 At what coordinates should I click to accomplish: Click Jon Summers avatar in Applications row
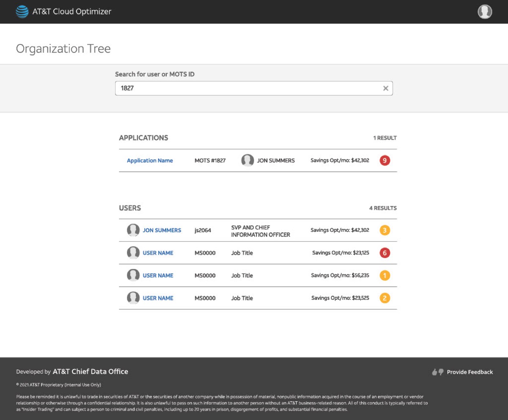[x=248, y=160]
